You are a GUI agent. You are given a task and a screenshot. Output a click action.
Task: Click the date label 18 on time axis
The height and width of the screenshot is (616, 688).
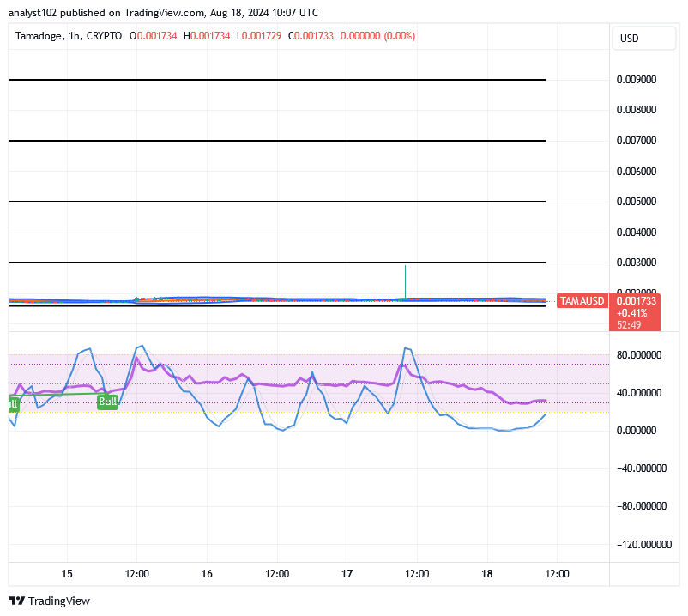(x=486, y=573)
